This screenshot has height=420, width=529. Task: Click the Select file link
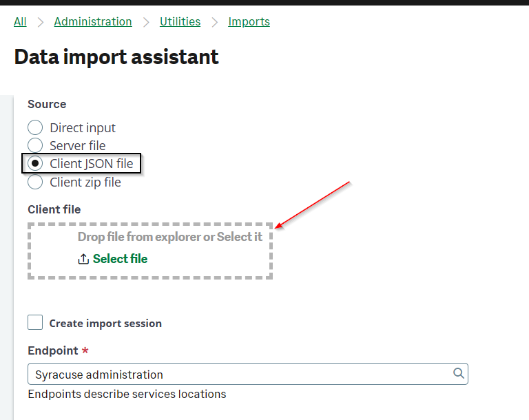pos(120,259)
